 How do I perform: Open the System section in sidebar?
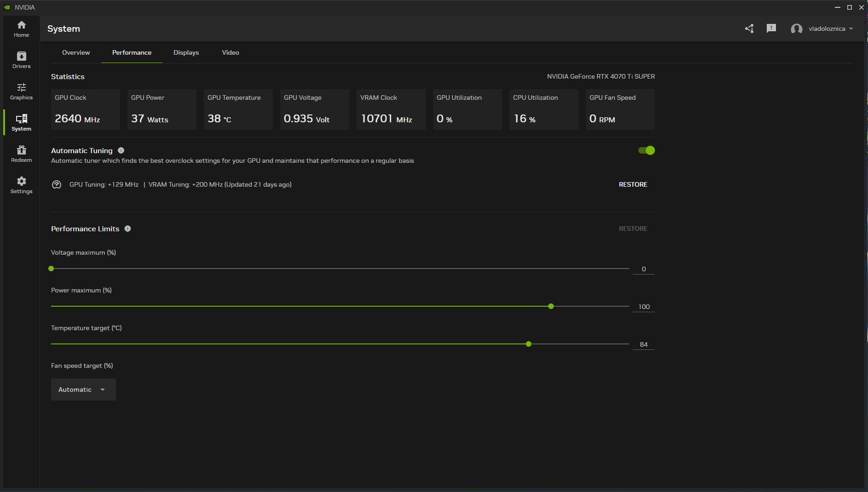point(21,123)
